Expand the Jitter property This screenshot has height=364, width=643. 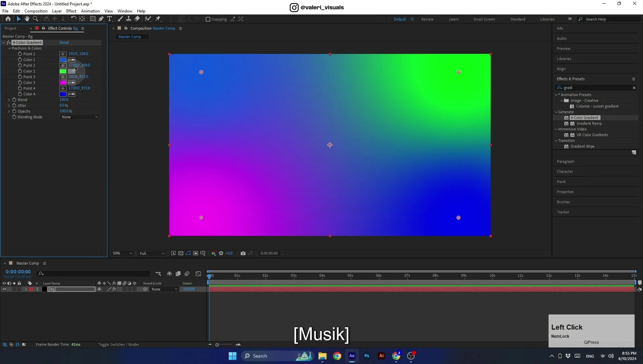point(9,106)
